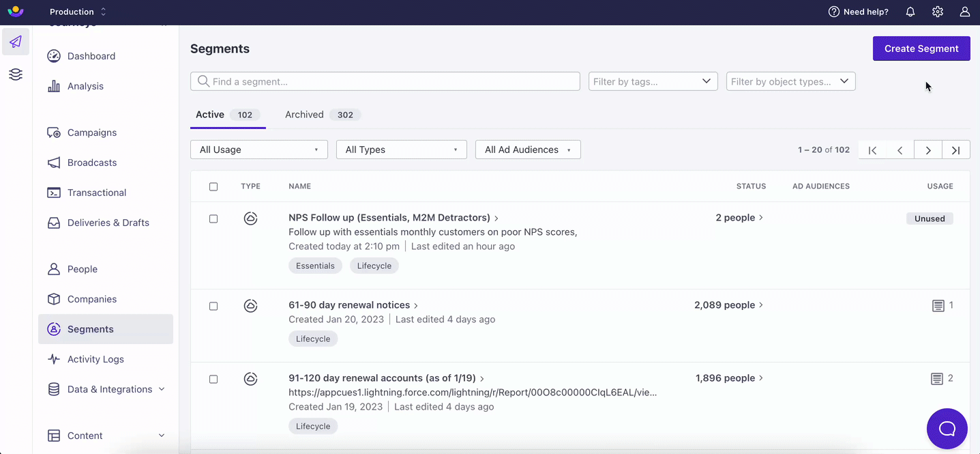Switch to the Archived tab
The height and width of the screenshot is (454, 980).
[323, 115]
